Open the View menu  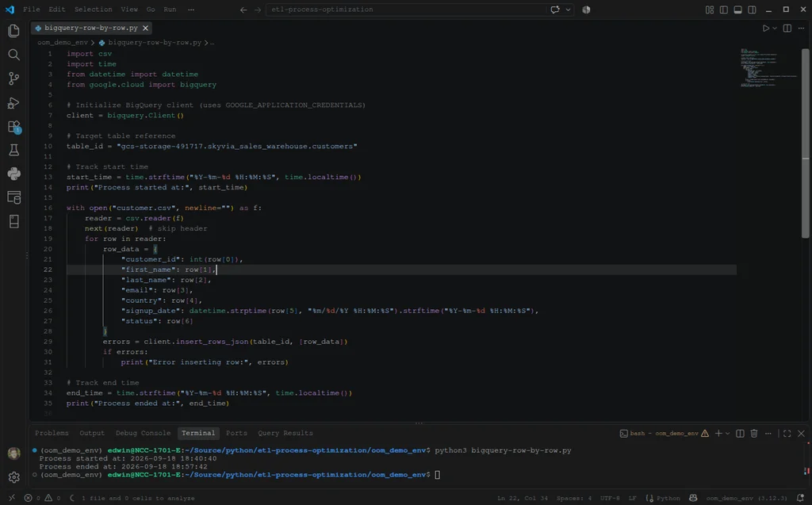pyautogui.click(x=129, y=10)
